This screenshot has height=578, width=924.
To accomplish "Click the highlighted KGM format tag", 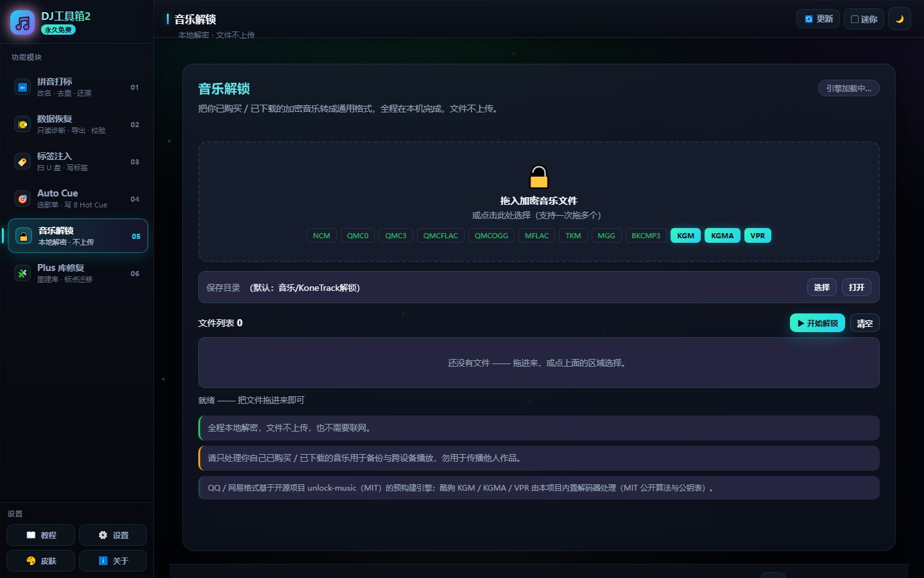I will point(686,236).
